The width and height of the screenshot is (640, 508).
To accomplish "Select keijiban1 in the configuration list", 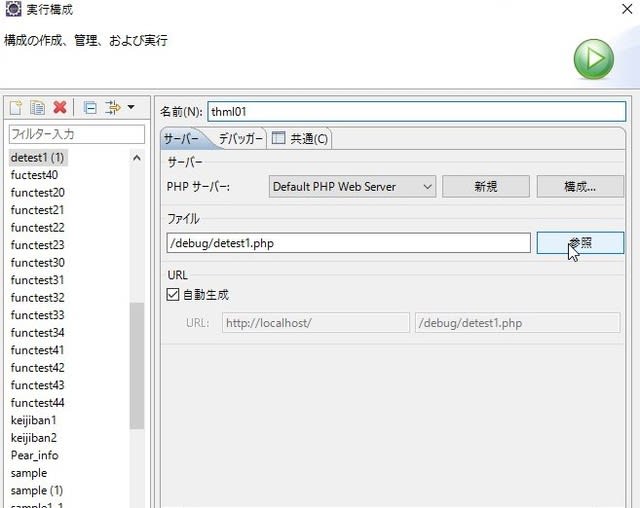I will click(34, 420).
